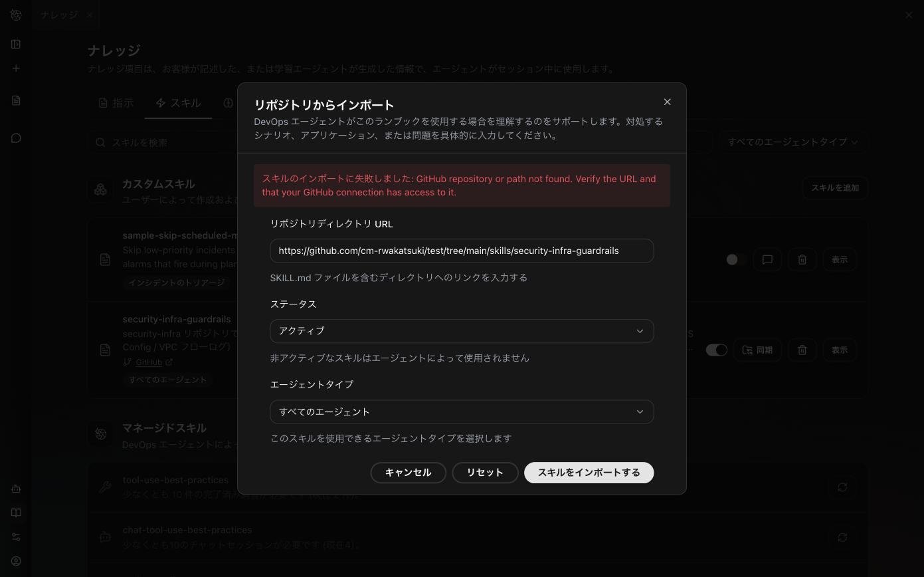Screen dimensions: 924x577
Task: Click スキルをインポートする button
Action: (x=589, y=473)
